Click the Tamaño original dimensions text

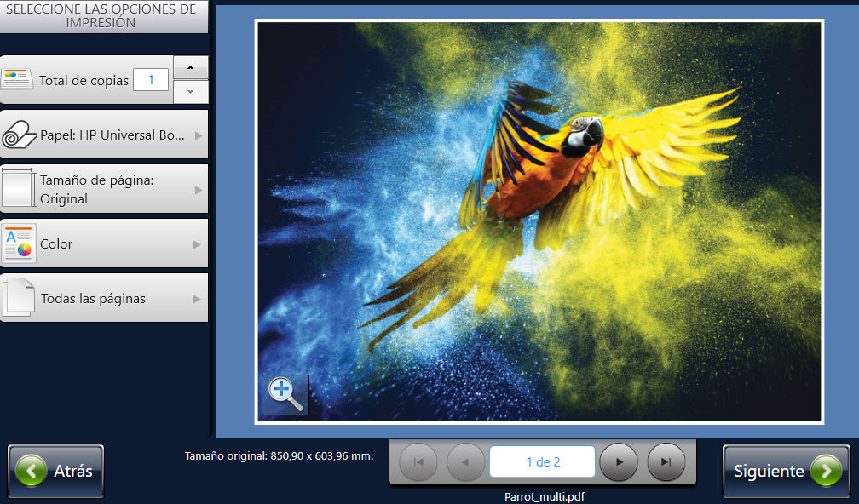pos(279,455)
